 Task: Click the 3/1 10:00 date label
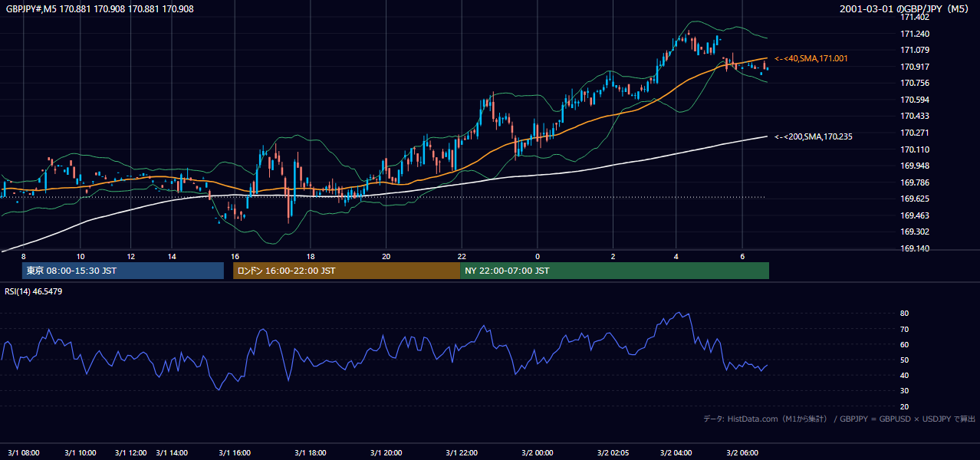[x=80, y=453]
